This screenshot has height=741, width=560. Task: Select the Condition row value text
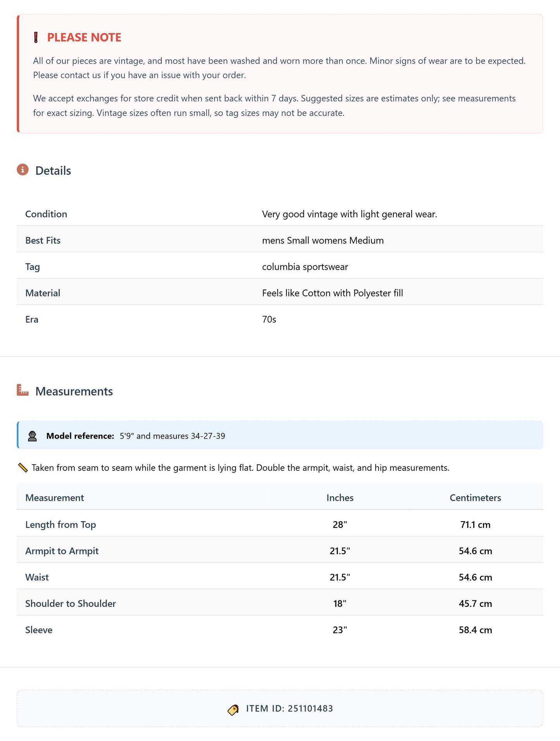(x=350, y=214)
